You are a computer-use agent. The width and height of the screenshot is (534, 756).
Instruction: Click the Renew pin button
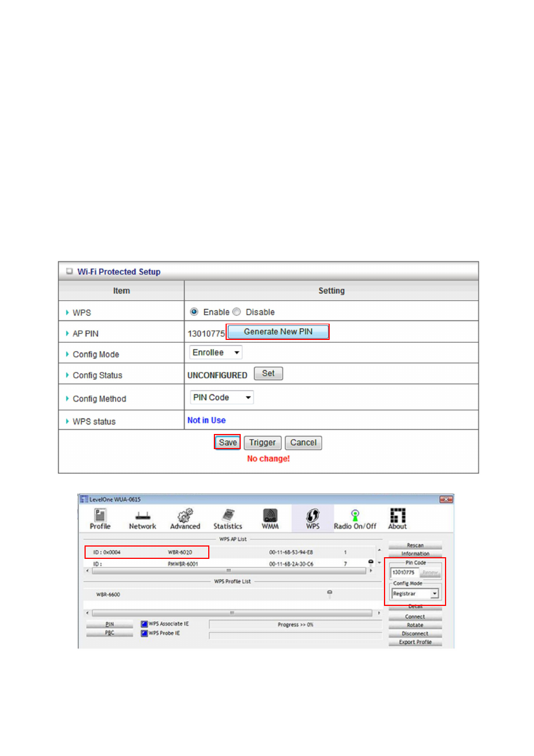click(x=430, y=572)
